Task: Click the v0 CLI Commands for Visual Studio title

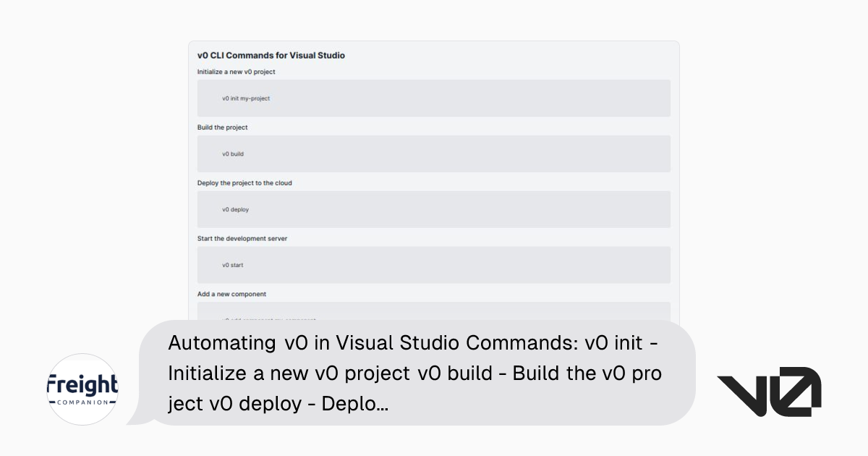Action: click(272, 55)
